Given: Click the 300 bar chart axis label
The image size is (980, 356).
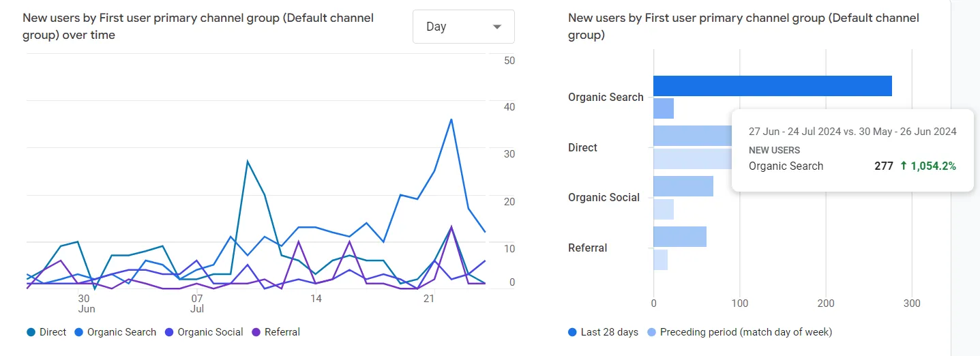Looking at the screenshot, I should [x=912, y=303].
